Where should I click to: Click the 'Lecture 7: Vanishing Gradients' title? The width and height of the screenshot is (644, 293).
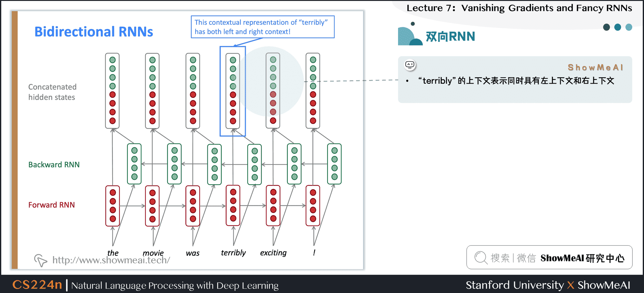pos(519,8)
